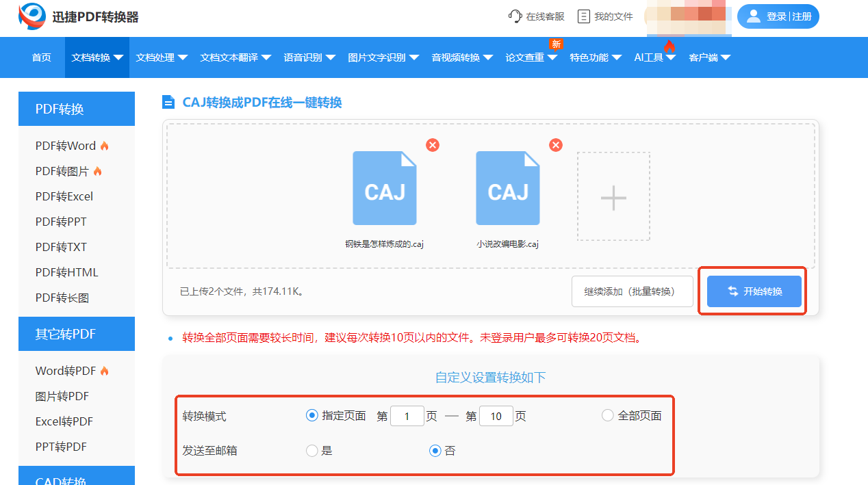Select the CAJ icon for 小说改编电影.caj
This screenshot has height=485, width=868.
click(507, 188)
